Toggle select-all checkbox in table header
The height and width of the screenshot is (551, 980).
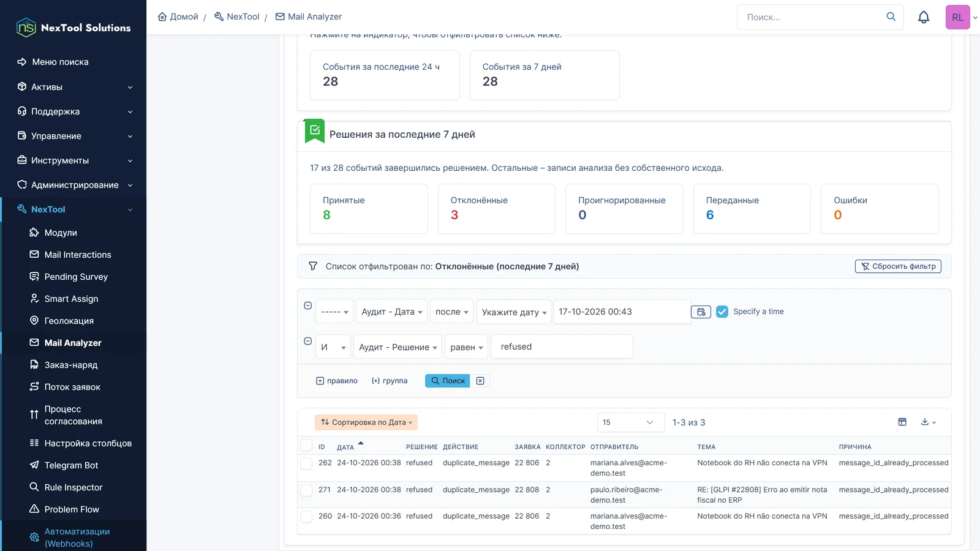point(306,446)
